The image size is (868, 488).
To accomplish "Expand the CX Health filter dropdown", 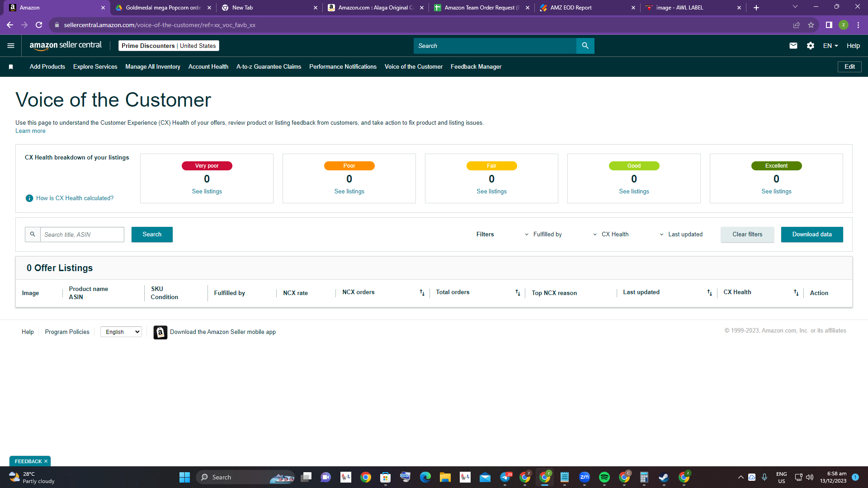I will point(611,235).
